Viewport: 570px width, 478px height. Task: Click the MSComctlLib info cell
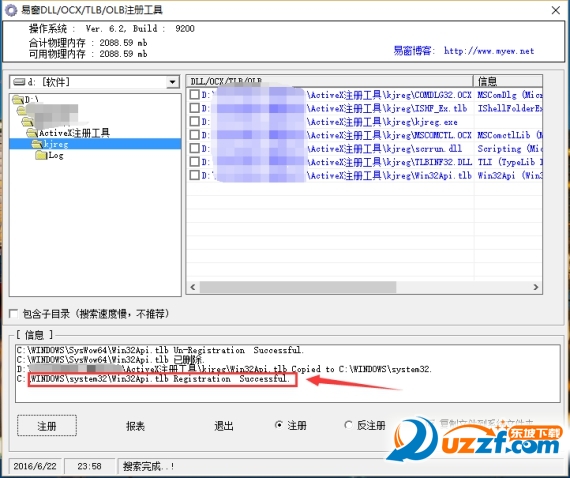(509, 135)
